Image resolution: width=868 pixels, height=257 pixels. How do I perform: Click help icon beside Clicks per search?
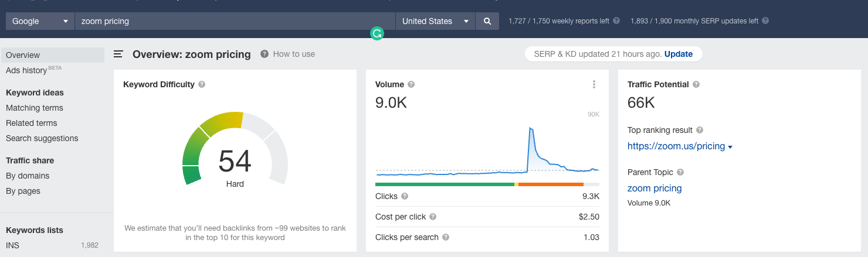[446, 237]
